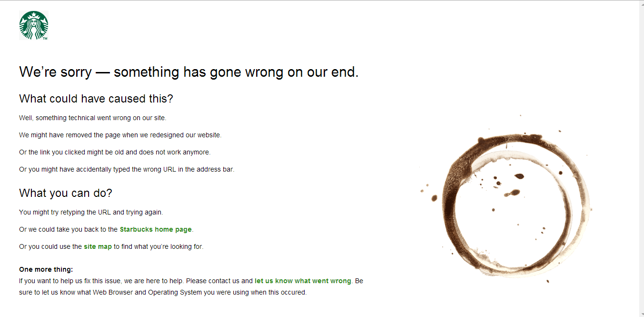Click 'Well, something technical went wrong' sentence
The width and height of the screenshot is (644, 317).
pyautogui.click(x=92, y=118)
